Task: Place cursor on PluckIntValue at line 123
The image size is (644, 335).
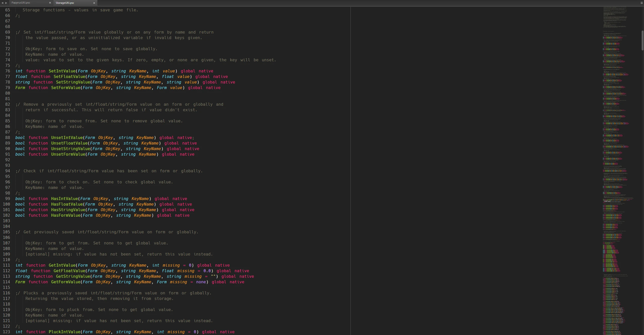Action: click(x=65, y=332)
